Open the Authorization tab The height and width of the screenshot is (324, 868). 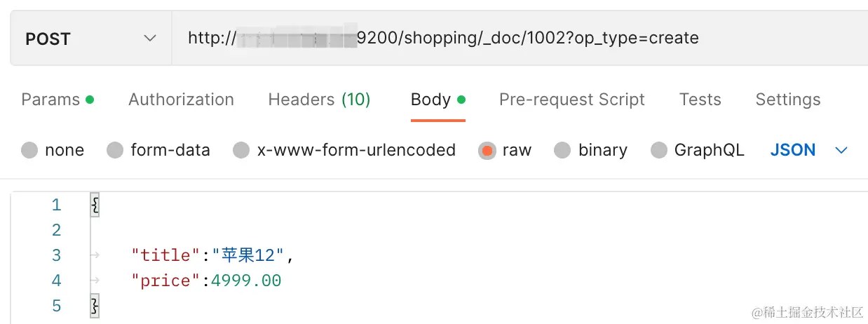pos(181,100)
